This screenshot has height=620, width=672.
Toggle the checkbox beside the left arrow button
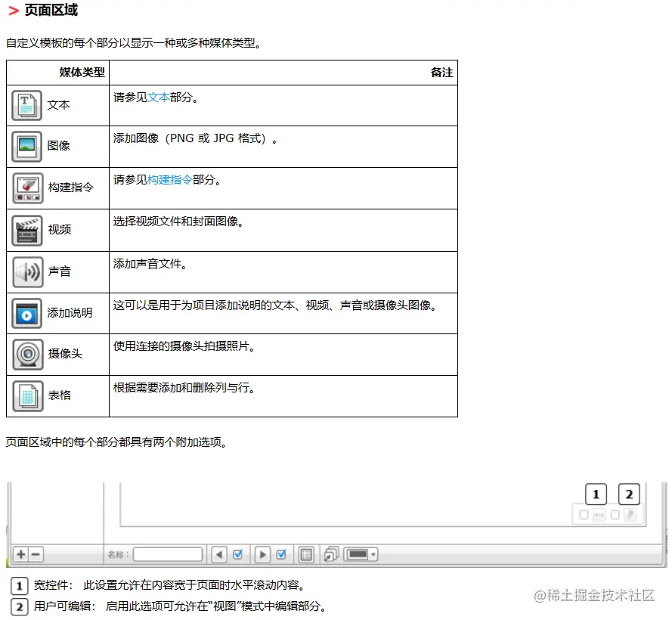(x=237, y=554)
